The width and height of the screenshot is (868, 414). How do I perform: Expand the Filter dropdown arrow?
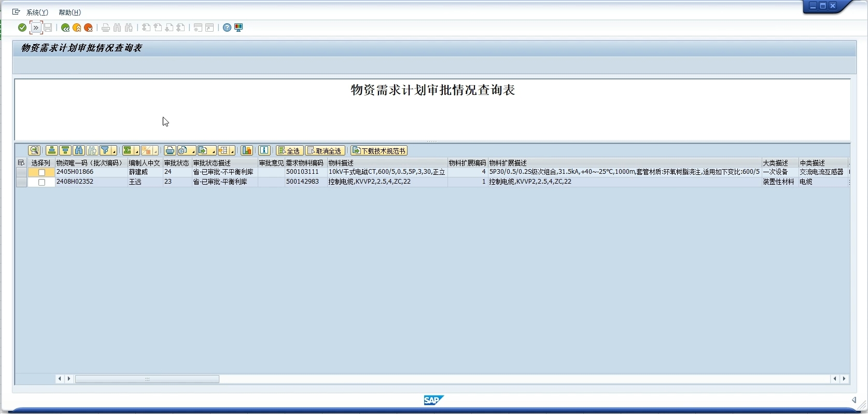(114, 152)
